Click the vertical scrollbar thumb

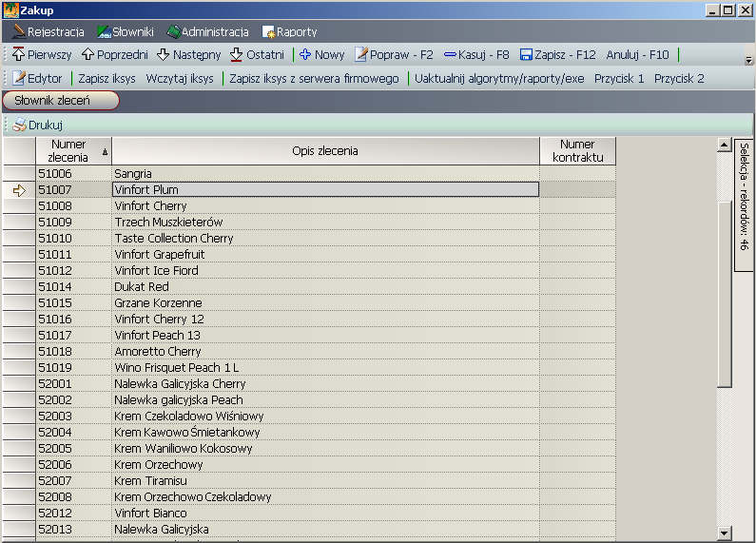(725, 293)
